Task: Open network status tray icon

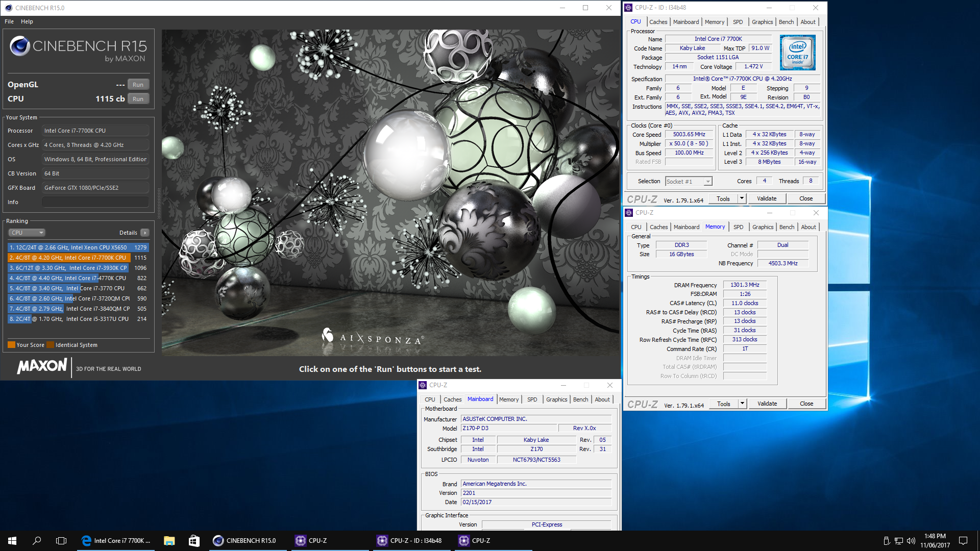Action: pyautogui.click(x=899, y=541)
